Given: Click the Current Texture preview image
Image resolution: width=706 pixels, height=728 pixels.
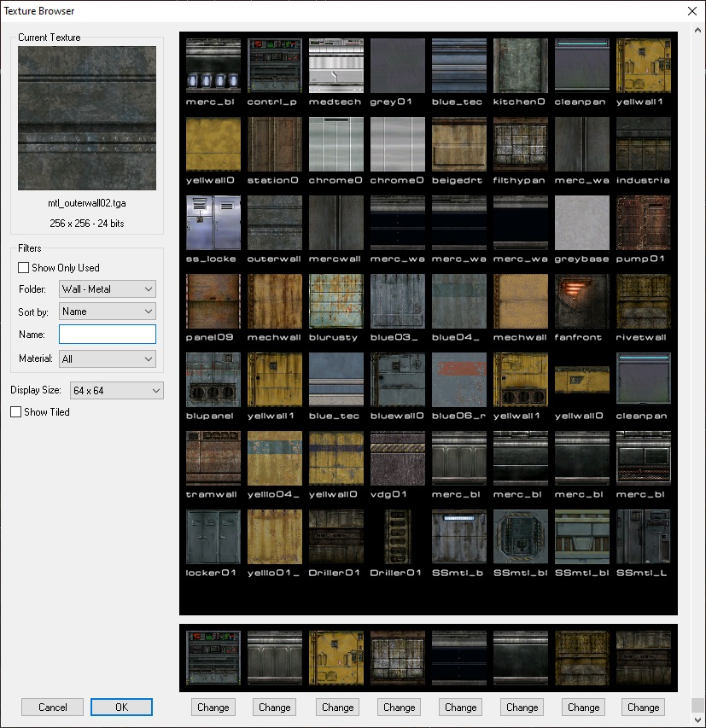Looking at the screenshot, I should click(87, 118).
